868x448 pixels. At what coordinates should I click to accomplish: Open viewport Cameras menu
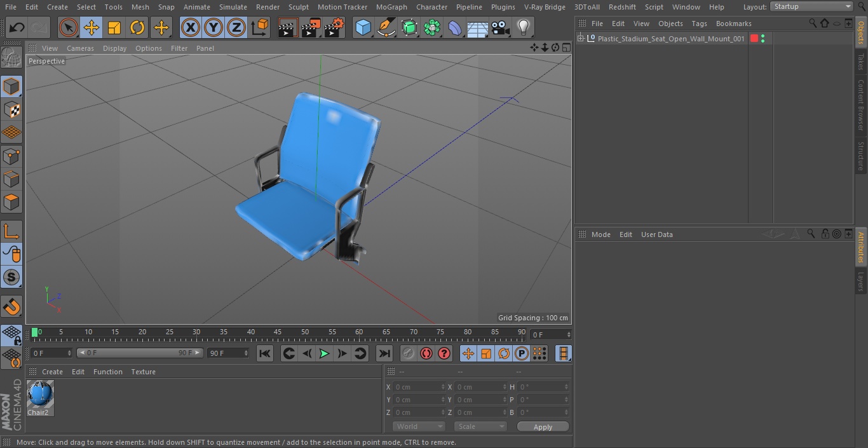click(x=80, y=48)
